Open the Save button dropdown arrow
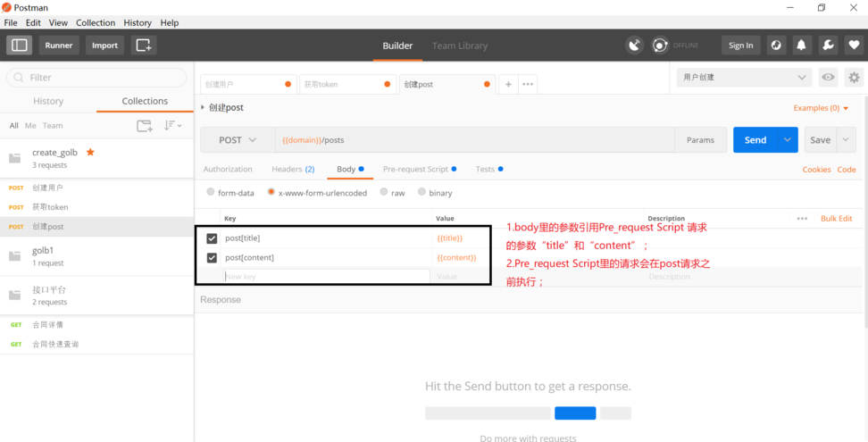Image resolution: width=868 pixels, height=442 pixels. pos(846,140)
